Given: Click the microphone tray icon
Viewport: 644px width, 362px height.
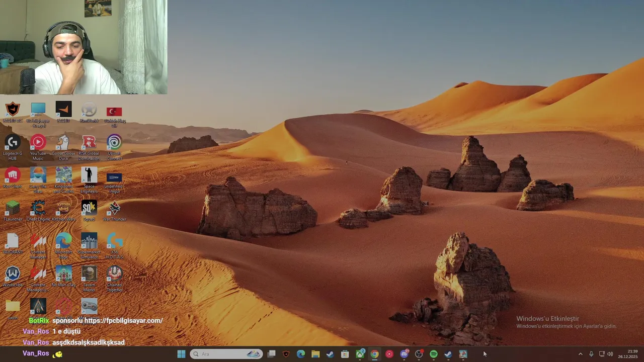Looking at the screenshot, I should [591, 354].
